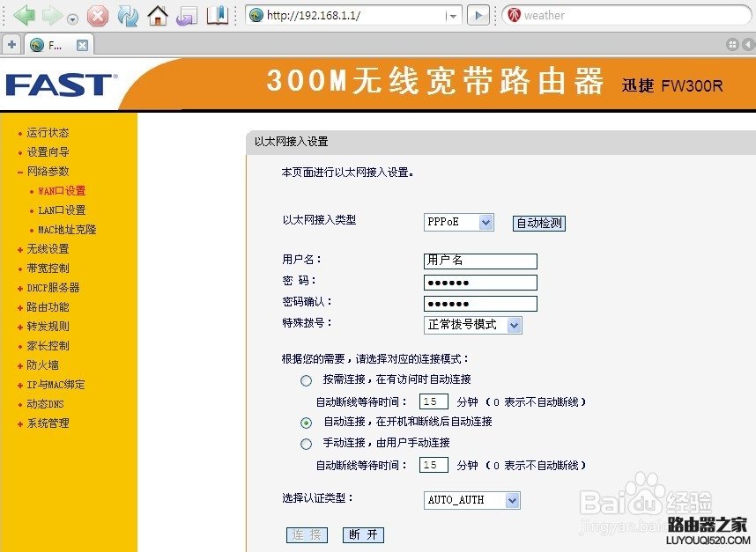Click the tab list icon at tab bar right

pyautogui.click(x=732, y=45)
